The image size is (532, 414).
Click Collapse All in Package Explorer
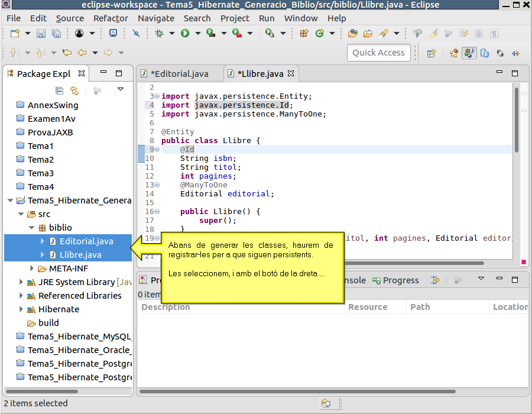click(59, 90)
